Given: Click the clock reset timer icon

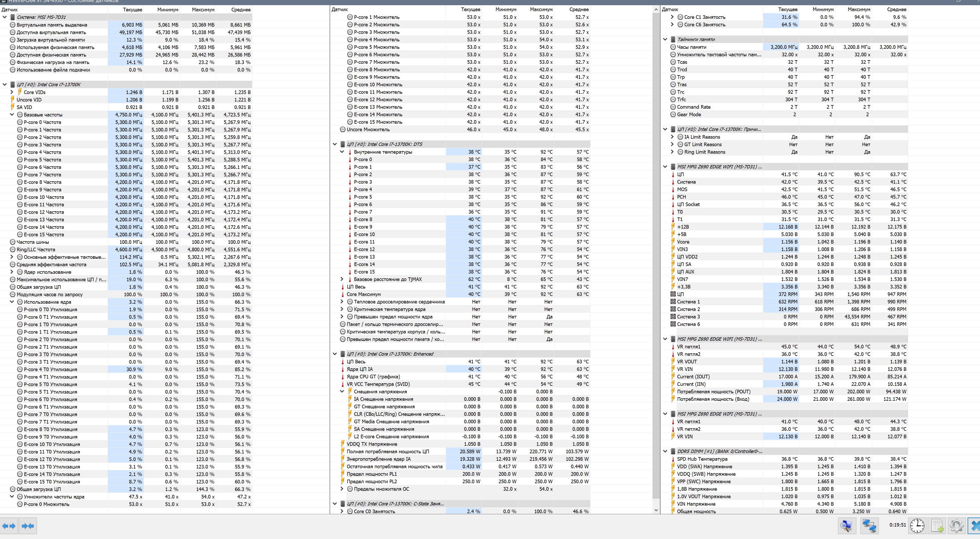Looking at the screenshot, I should coord(917,526).
